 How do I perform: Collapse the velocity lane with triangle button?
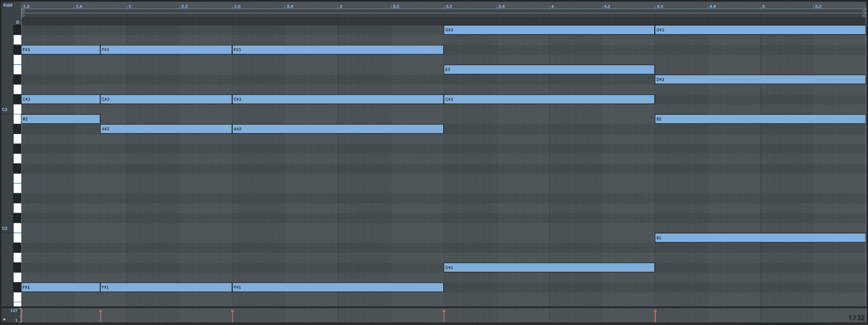click(4, 320)
